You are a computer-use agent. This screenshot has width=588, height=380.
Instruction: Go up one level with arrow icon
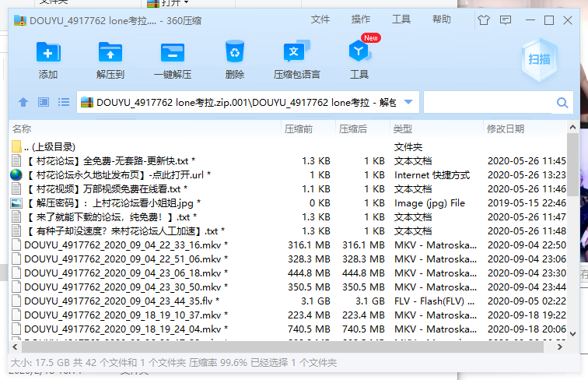point(23,102)
